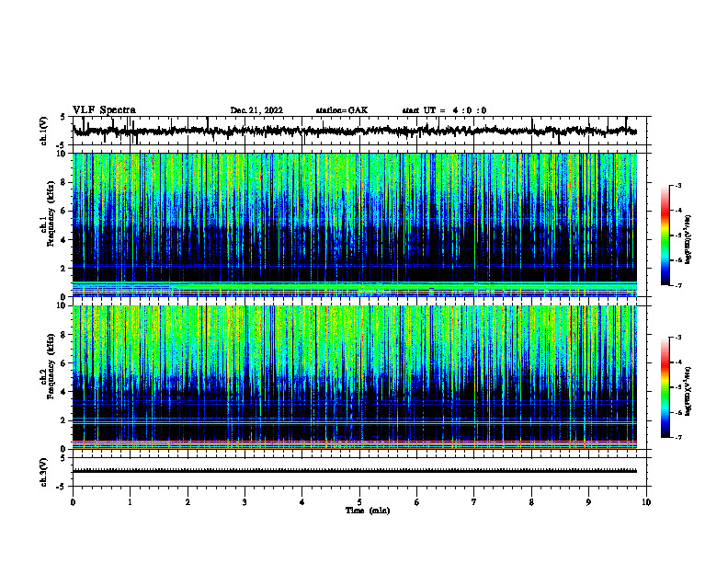This screenshot has width=728, height=563.
Task: Click the "station=GAK" label
Action: click(x=342, y=110)
